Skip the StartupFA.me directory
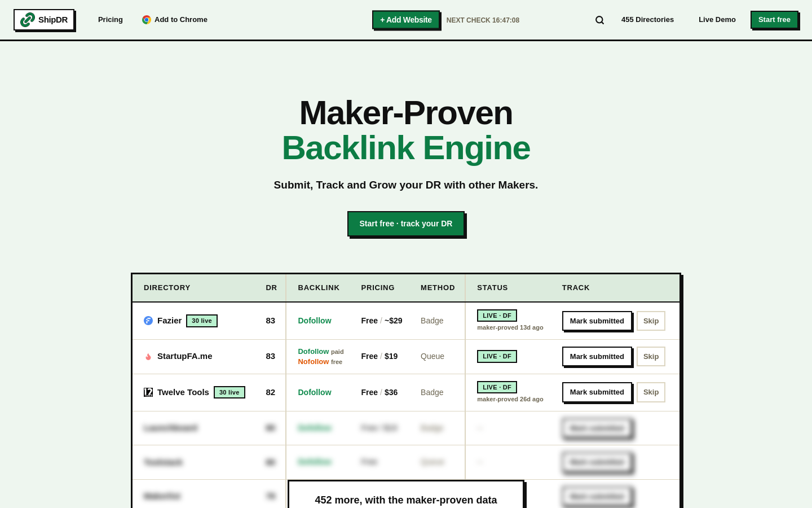812x508 pixels. click(x=651, y=356)
